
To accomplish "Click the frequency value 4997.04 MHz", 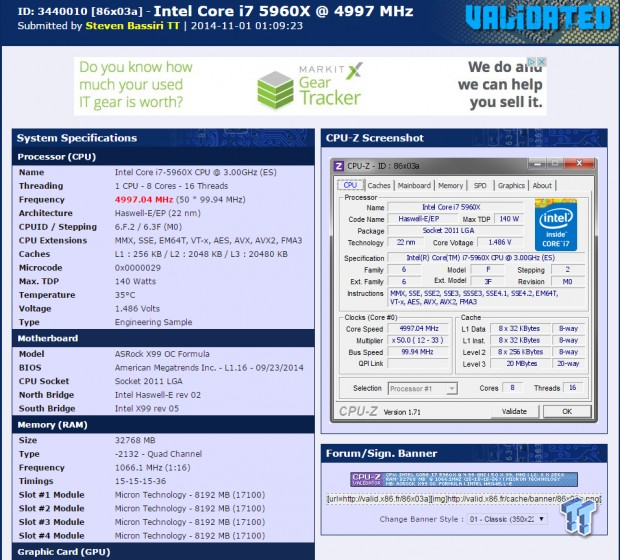I will pyautogui.click(x=144, y=200).
